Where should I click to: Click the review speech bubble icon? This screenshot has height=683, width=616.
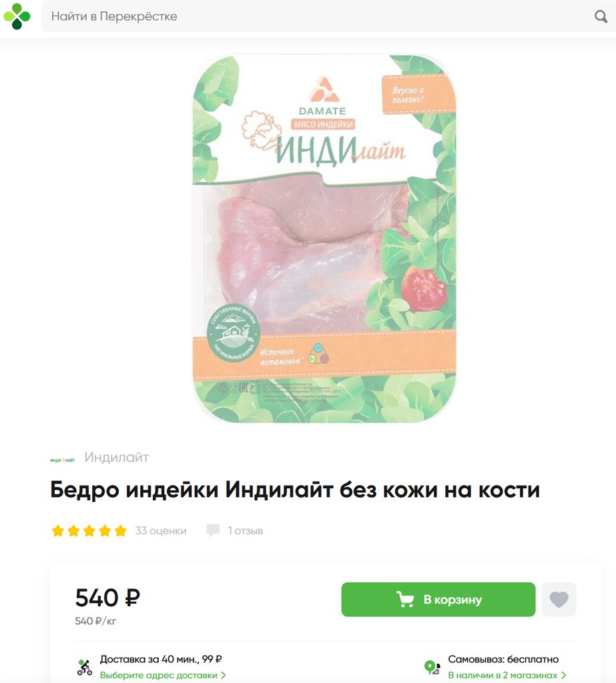point(213,530)
